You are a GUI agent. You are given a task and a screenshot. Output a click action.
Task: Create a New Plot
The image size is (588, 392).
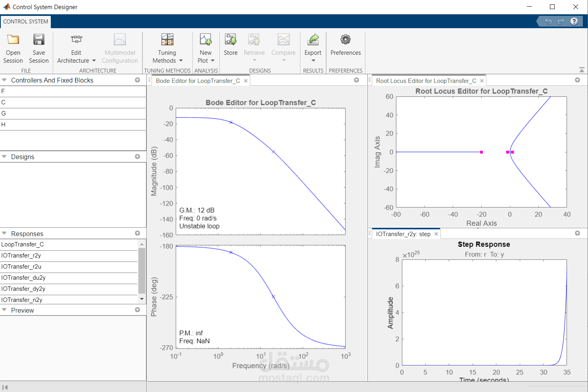(206, 44)
